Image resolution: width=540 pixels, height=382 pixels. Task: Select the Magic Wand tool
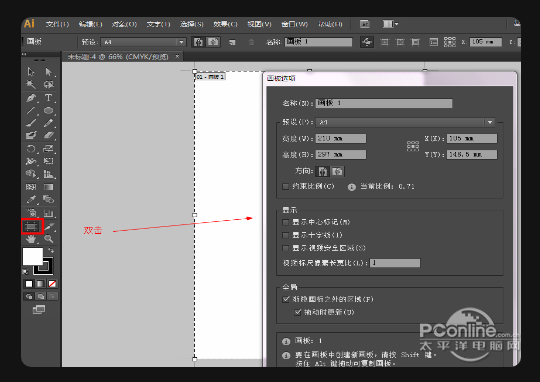coord(31,84)
